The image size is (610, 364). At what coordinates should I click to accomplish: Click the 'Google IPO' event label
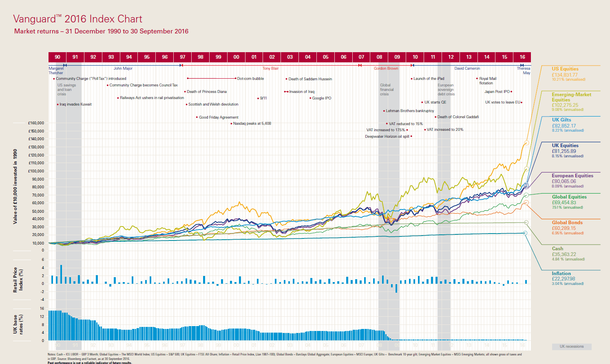(322, 98)
